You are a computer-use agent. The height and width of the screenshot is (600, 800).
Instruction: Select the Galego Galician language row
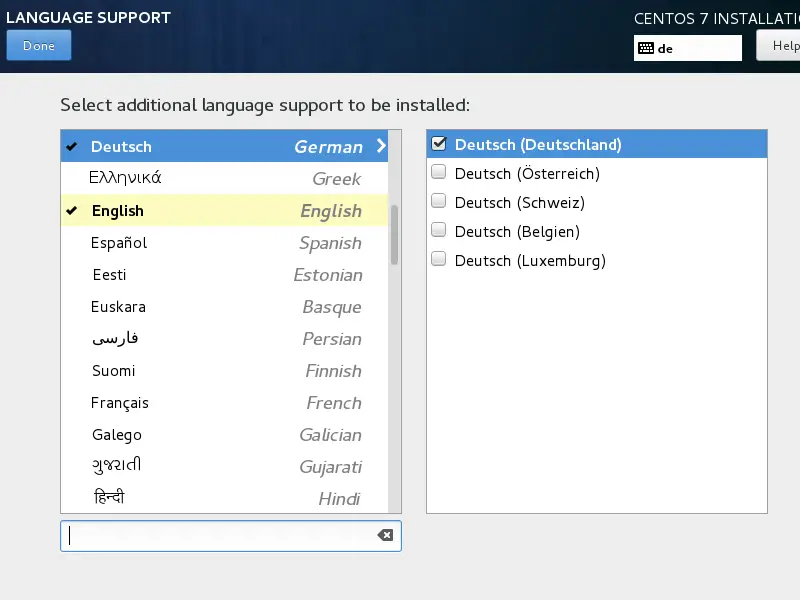point(224,435)
